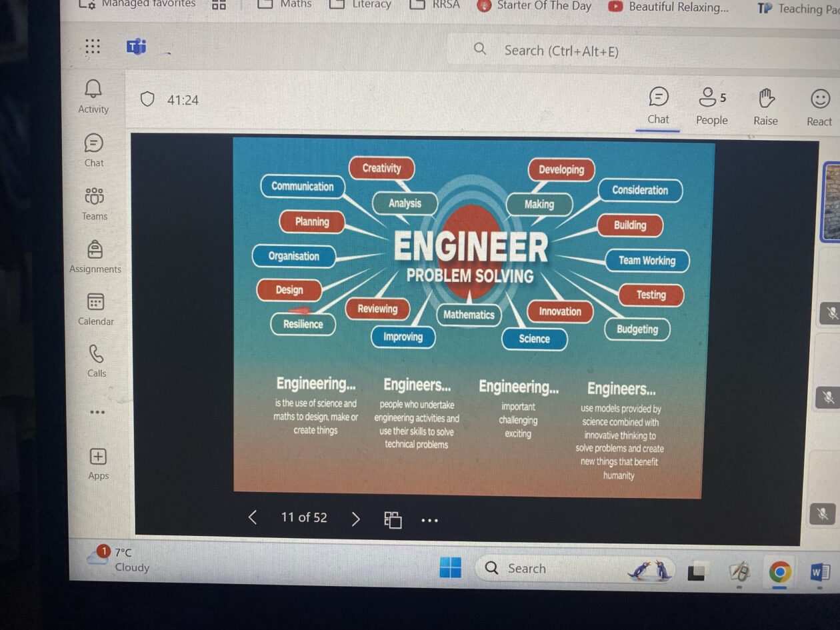Viewport: 840px width, 630px height.
Task: Show the People participants panel
Action: tap(711, 107)
